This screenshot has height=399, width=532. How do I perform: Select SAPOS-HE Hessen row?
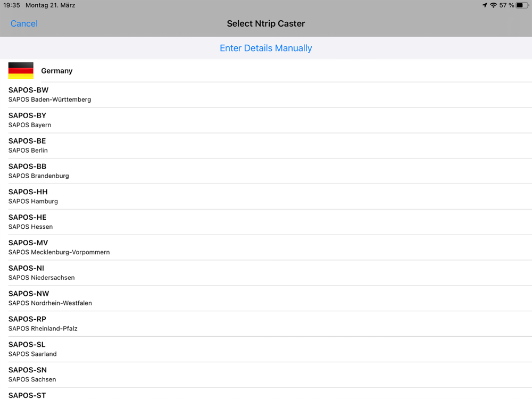[x=266, y=222]
